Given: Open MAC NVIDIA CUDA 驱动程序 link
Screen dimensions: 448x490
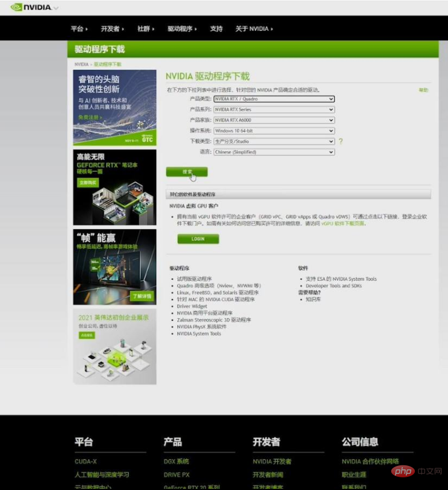Looking at the screenshot, I should pyautogui.click(x=215, y=299).
